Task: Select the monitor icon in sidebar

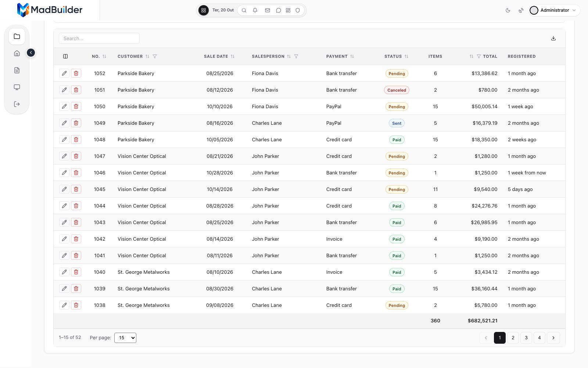Action: 17,87
